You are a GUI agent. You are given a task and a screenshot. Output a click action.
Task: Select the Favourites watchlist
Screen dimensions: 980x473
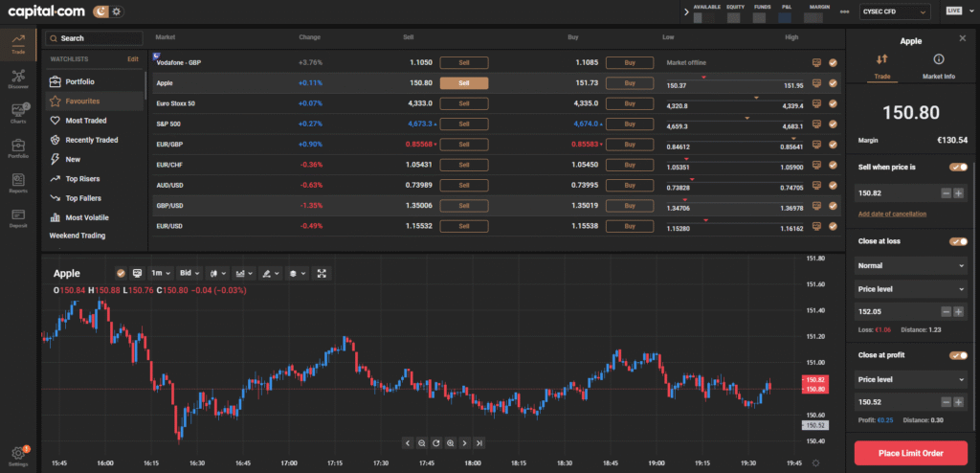coord(95,101)
